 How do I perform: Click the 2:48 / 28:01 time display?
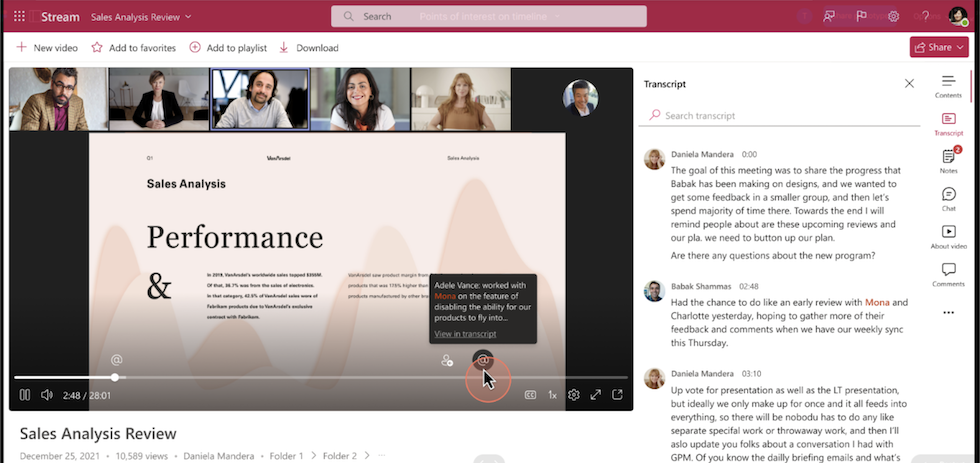click(x=86, y=396)
